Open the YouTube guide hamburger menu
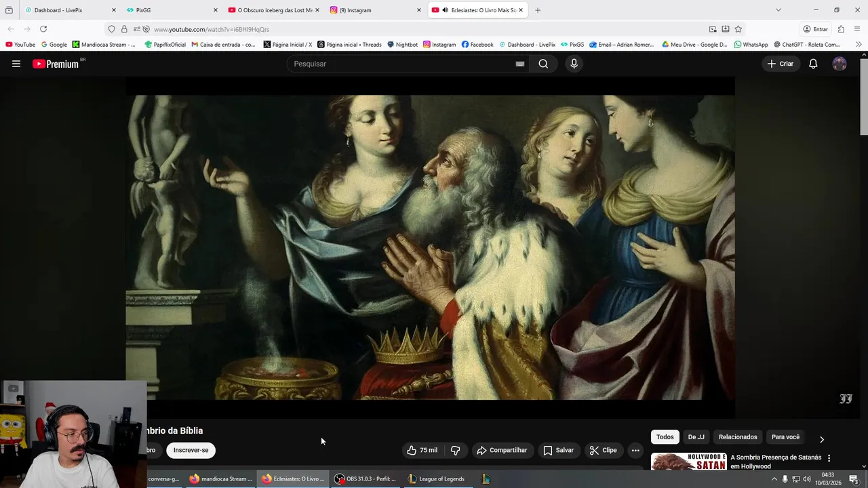 coord(16,64)
